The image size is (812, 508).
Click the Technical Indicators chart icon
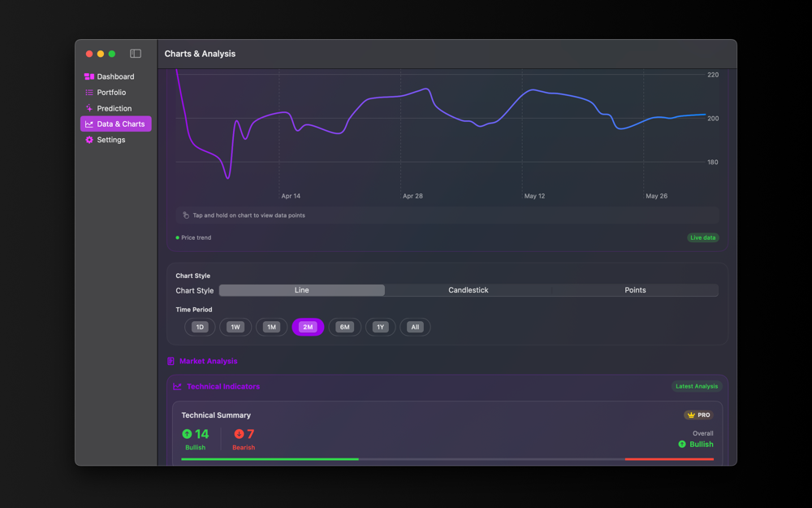[x=177, y=386]
